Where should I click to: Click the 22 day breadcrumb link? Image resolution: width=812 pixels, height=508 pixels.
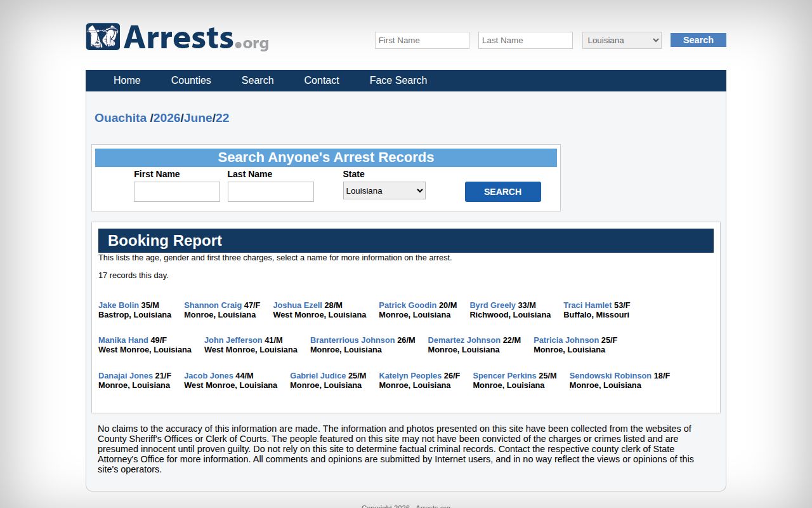223,118
